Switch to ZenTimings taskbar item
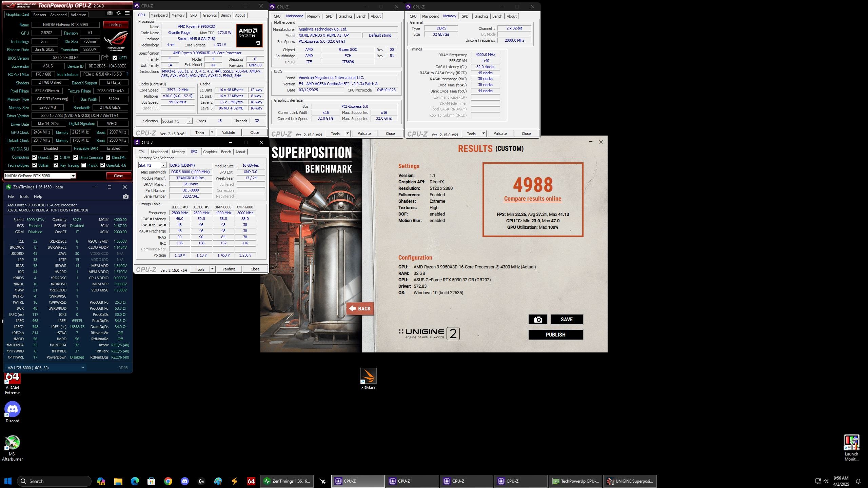Screen dimensions: 868x488 [287, 481]
